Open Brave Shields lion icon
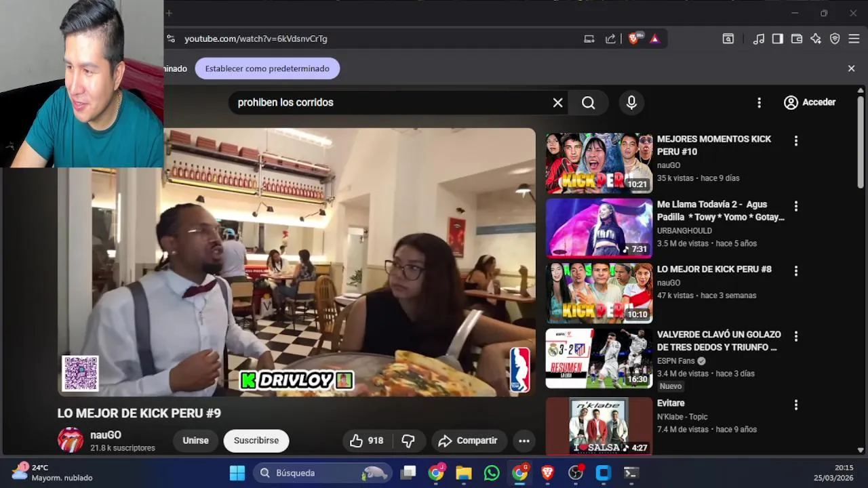Viewport: 868px width, 488px height. pyautogui.click(x=633, y=39)
